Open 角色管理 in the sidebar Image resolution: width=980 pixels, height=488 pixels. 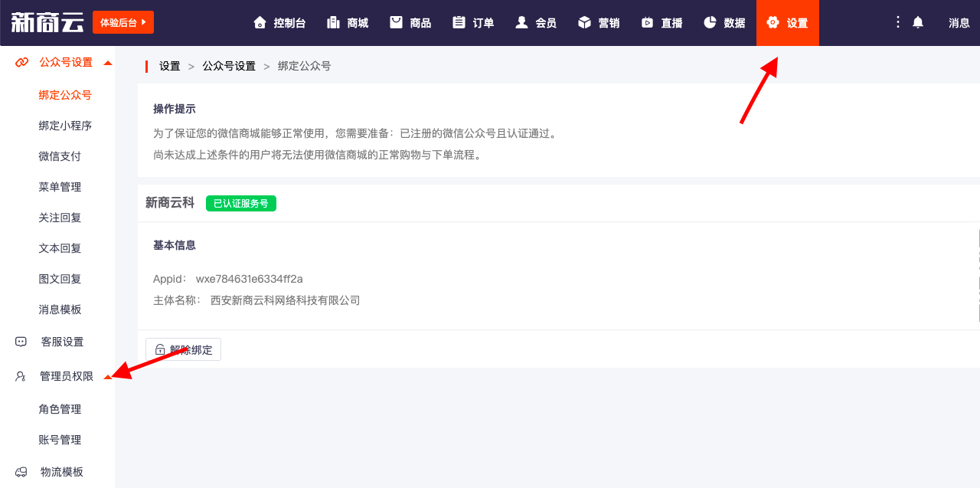pyautogui.click(x=60, y=409)
